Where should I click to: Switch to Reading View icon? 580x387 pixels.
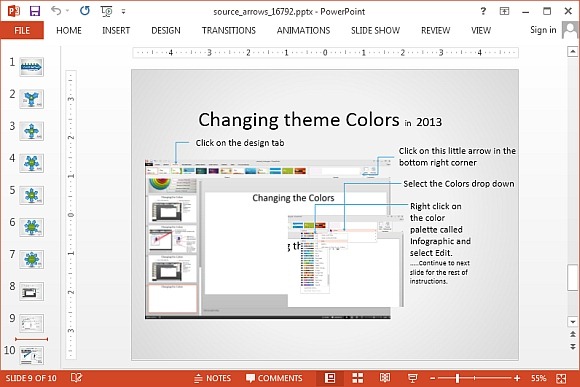tap(385, 378)
